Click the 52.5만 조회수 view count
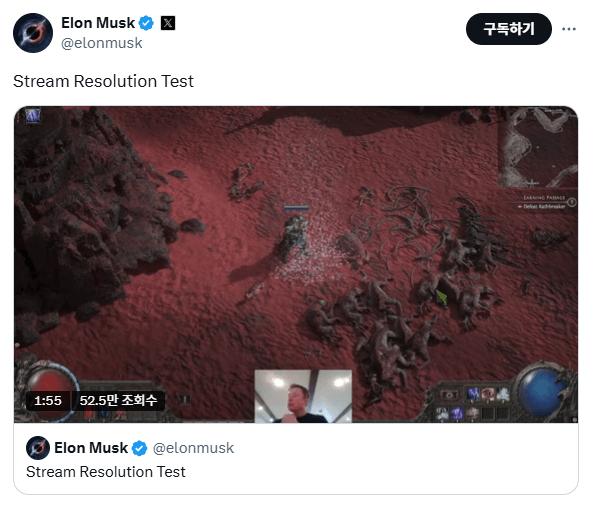The width and height of the screenshot is (591, 505). coord(118,401)
